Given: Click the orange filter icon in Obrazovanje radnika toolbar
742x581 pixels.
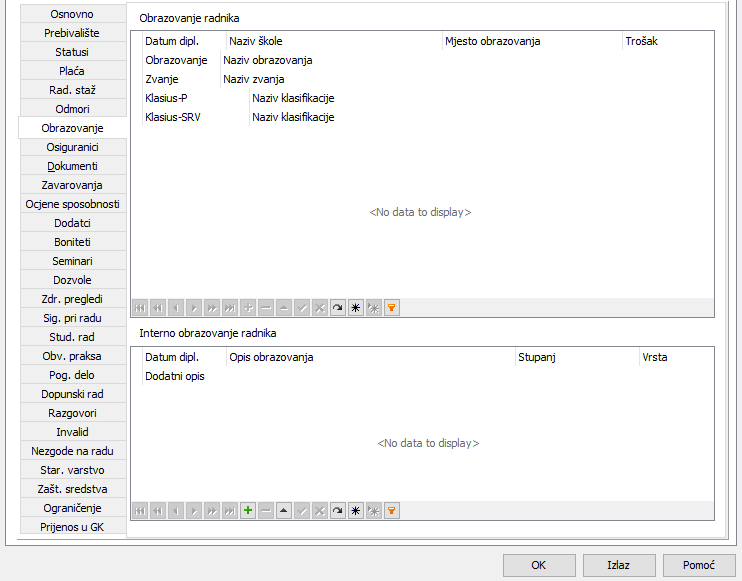Looking at the screenshot, I should pos(392,308).
